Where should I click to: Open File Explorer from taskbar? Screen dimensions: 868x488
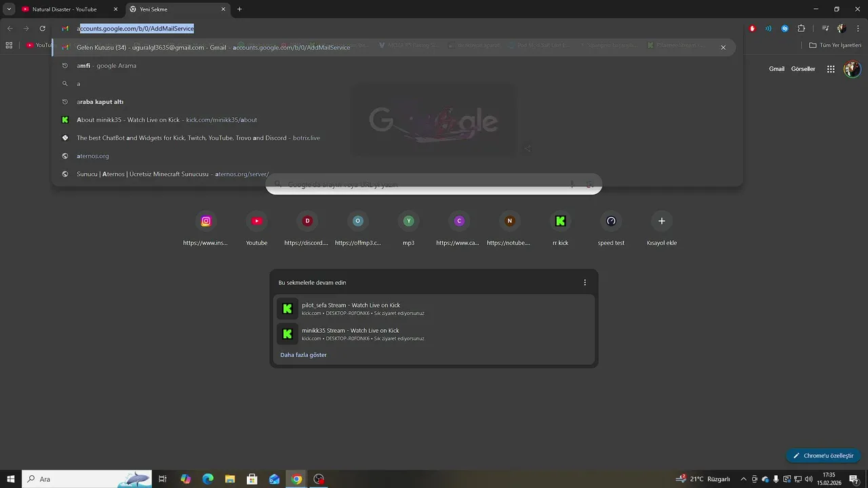point(230,479)
